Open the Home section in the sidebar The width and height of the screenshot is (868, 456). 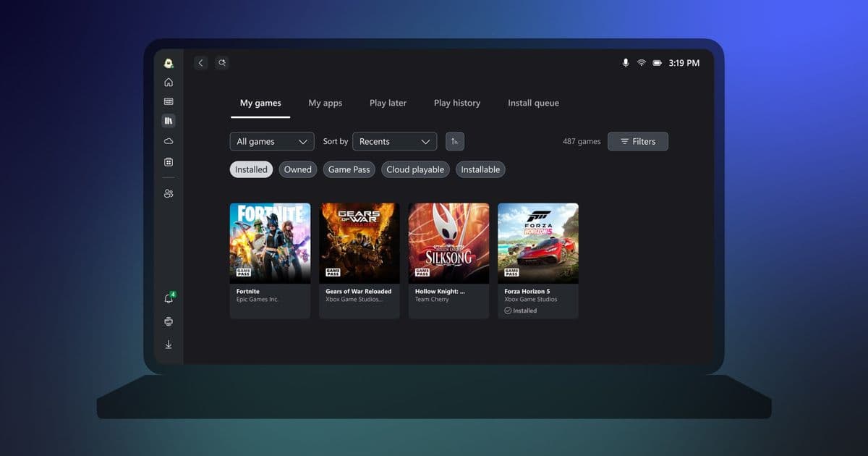click(169, 82)
